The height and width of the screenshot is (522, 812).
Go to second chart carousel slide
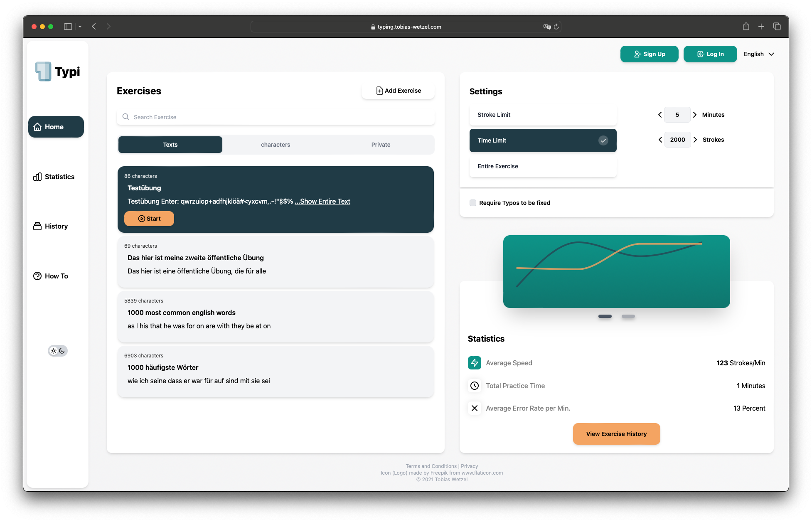pos(628,316)
